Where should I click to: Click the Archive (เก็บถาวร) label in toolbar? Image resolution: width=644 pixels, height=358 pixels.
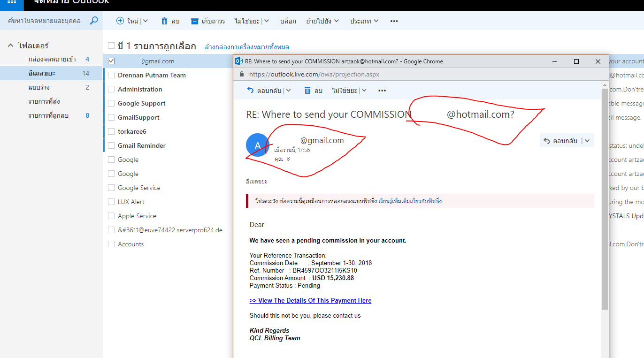(x=214, y=21)
